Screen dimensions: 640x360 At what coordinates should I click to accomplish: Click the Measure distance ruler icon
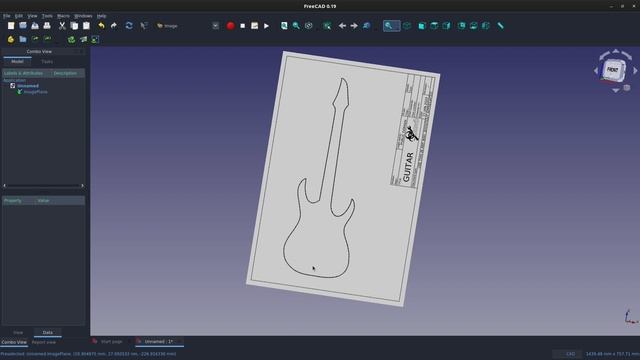(x=500, y=26)
